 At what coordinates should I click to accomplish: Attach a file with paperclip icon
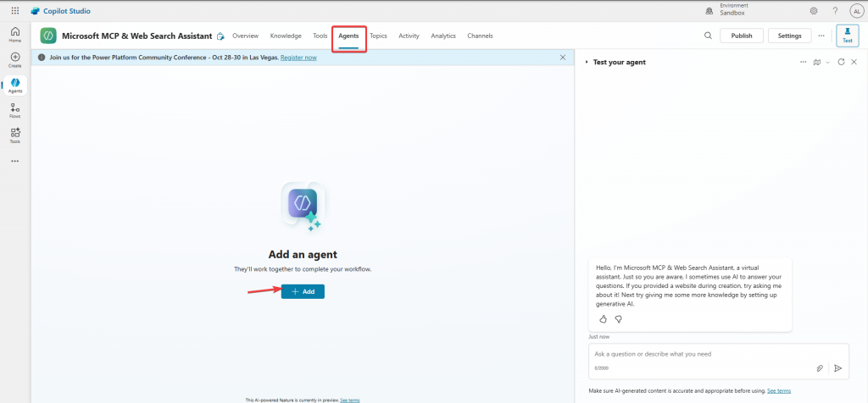click(x=820, y=368)
